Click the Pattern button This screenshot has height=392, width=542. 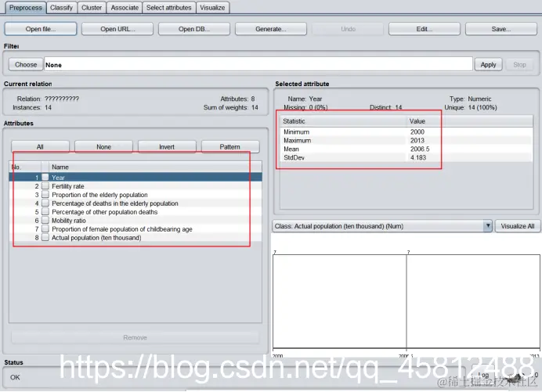pos(230,147)
